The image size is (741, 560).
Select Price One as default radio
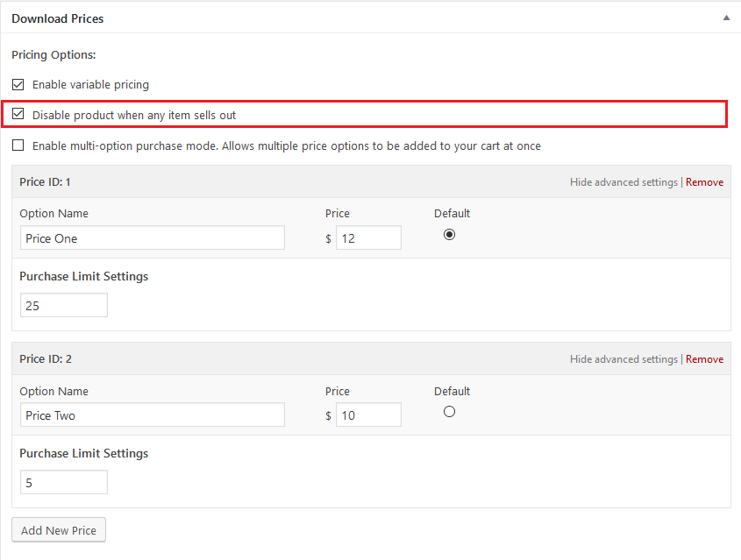450,234
